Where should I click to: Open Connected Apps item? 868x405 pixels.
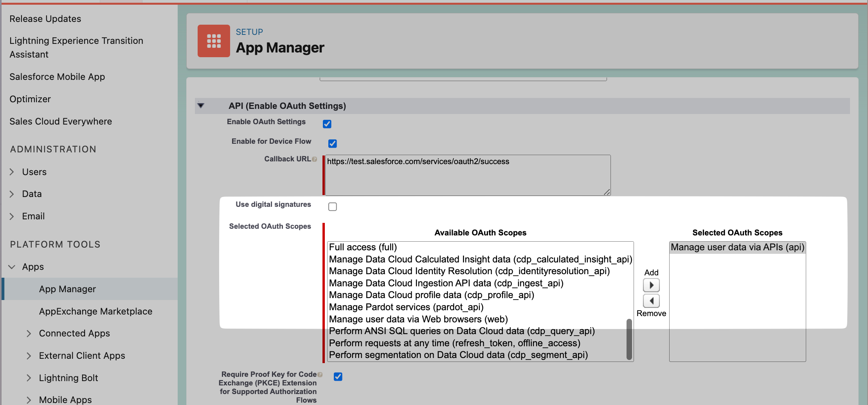click(74, 333)
